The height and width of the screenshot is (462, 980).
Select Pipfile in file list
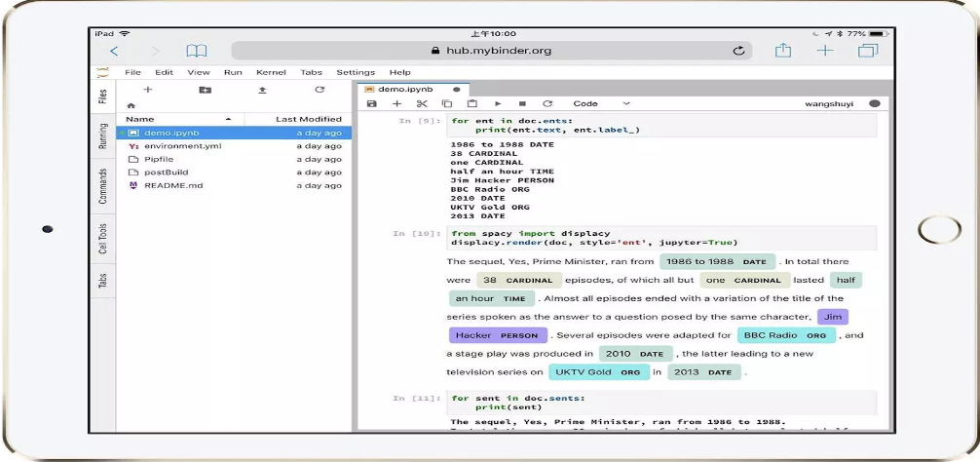234,159
